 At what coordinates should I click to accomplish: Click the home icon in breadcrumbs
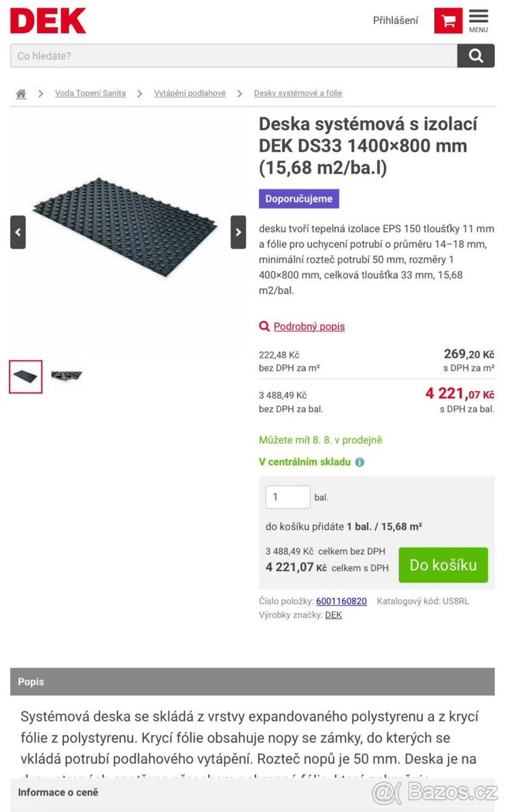[20, 93]
